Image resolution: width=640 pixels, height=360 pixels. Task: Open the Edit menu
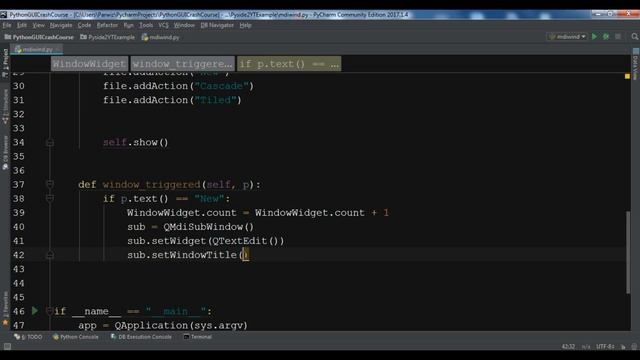point(22,25)
